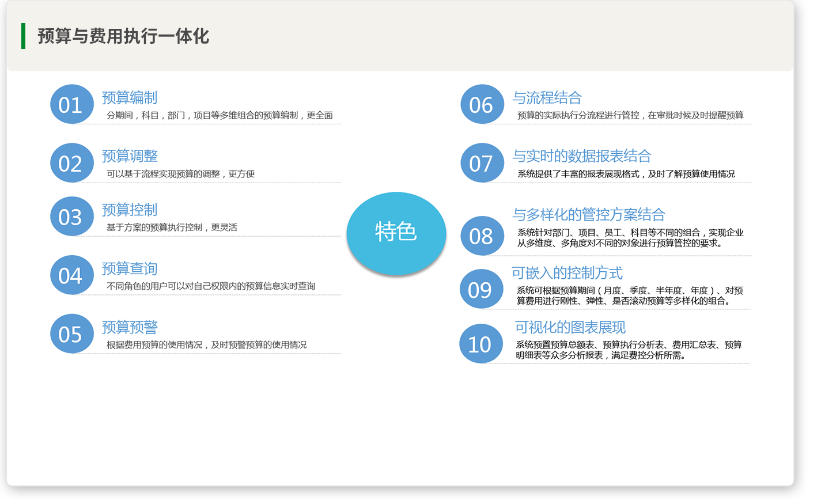
Task: Click the 预算调整 title
Action: point(130,156)
